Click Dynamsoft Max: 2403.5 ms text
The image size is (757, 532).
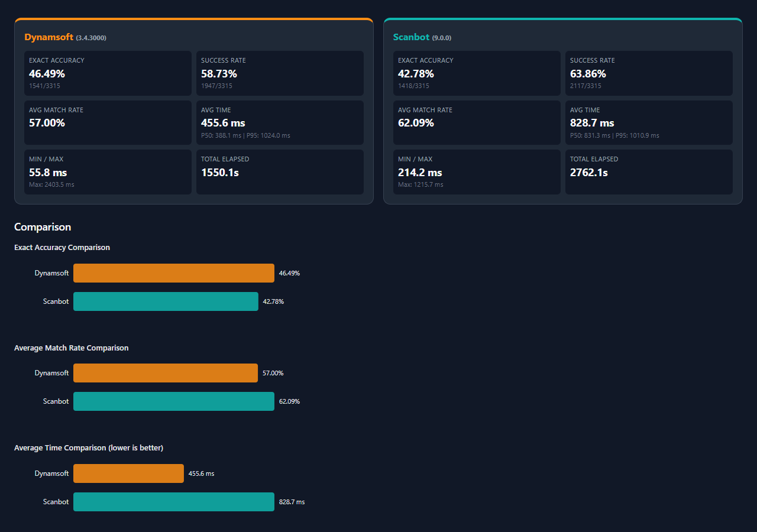click(x=51, y=184)
